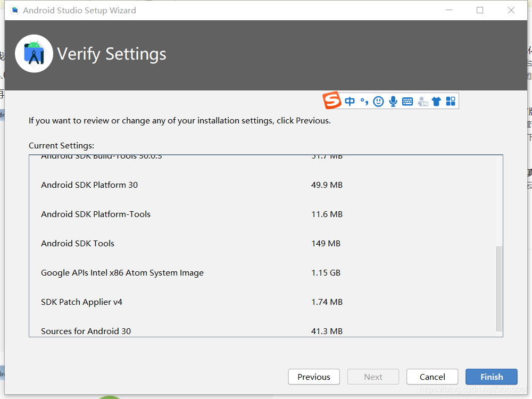The height and width of the screenshot is (399, 532).
Task: Click the 41.3 MB size value
Action: point(327,331)
